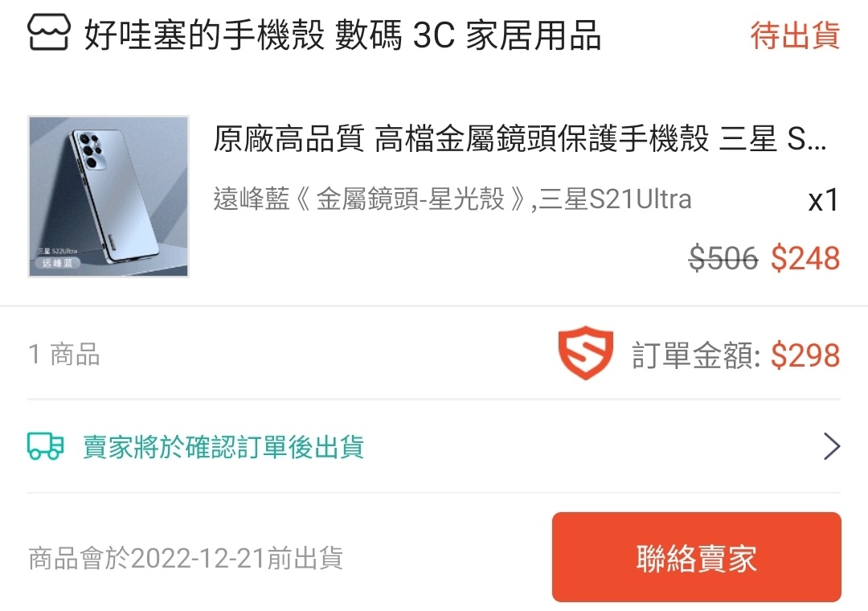Tap the green delivery truck icon
Viewport: 868px width, 611px height.
coord(46,446)
